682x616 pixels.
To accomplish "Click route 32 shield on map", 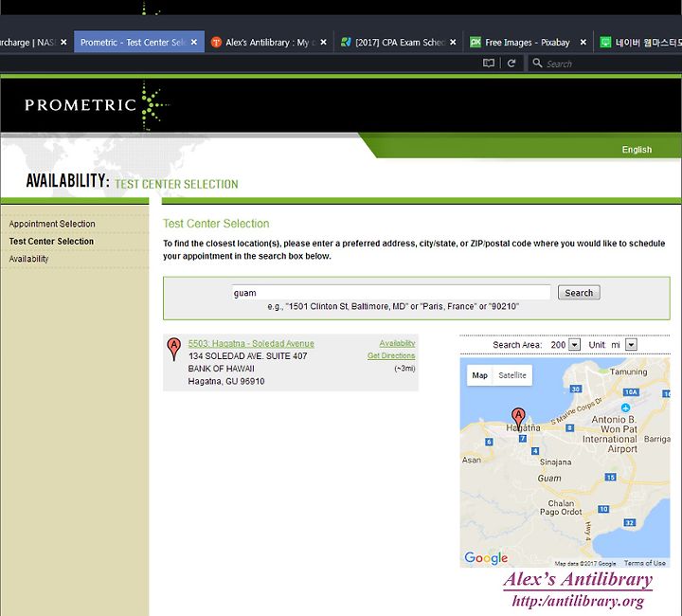I will coord(629,522).
